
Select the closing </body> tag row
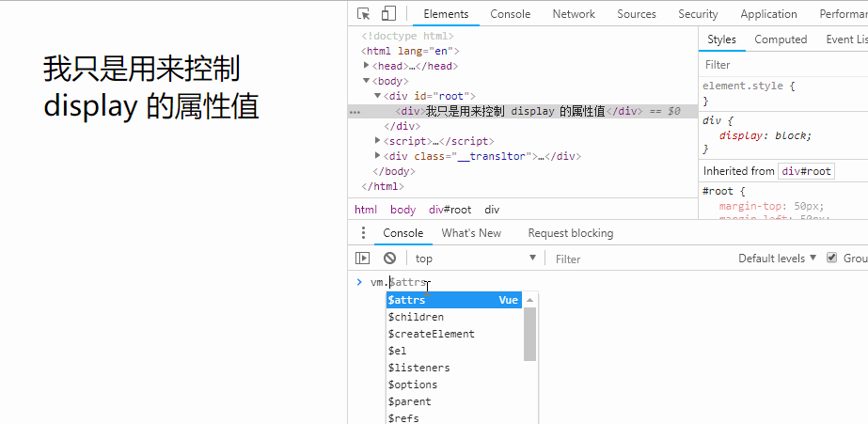[x=394, y=171]
